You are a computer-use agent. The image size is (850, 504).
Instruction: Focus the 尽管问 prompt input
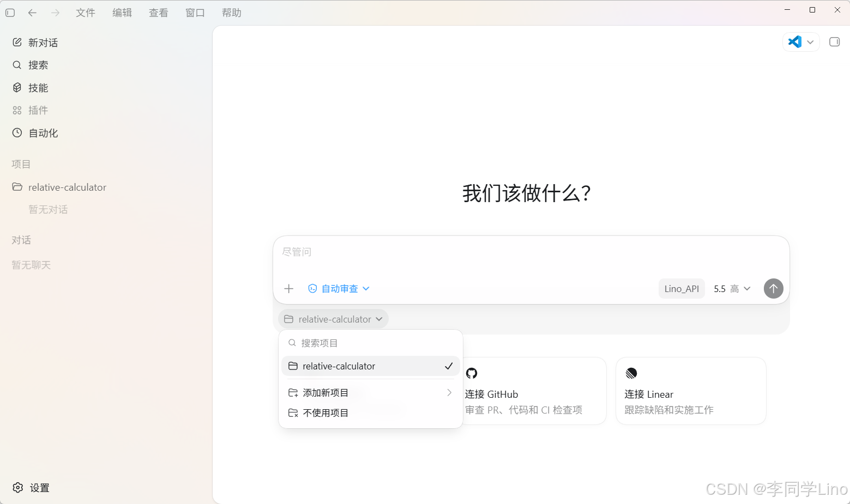(531, 252)
